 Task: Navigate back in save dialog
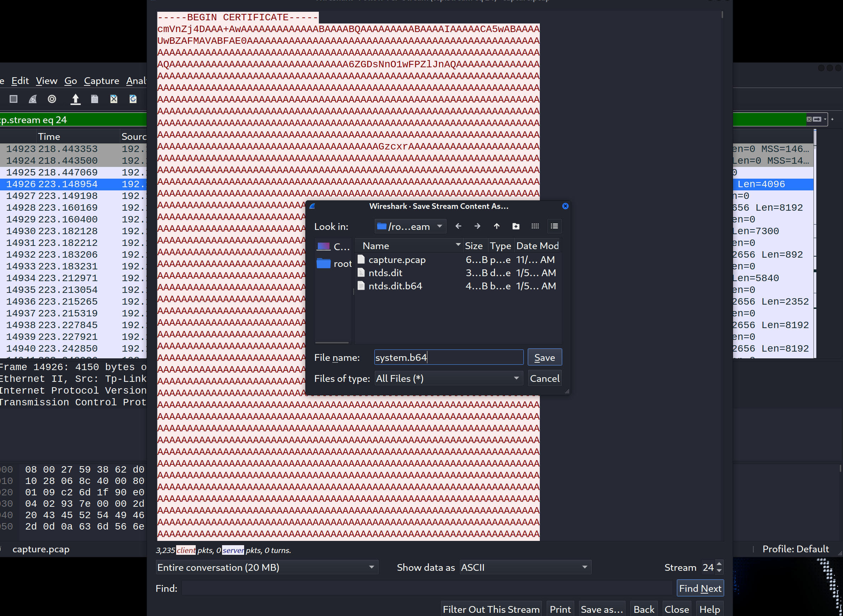[458, 226]
